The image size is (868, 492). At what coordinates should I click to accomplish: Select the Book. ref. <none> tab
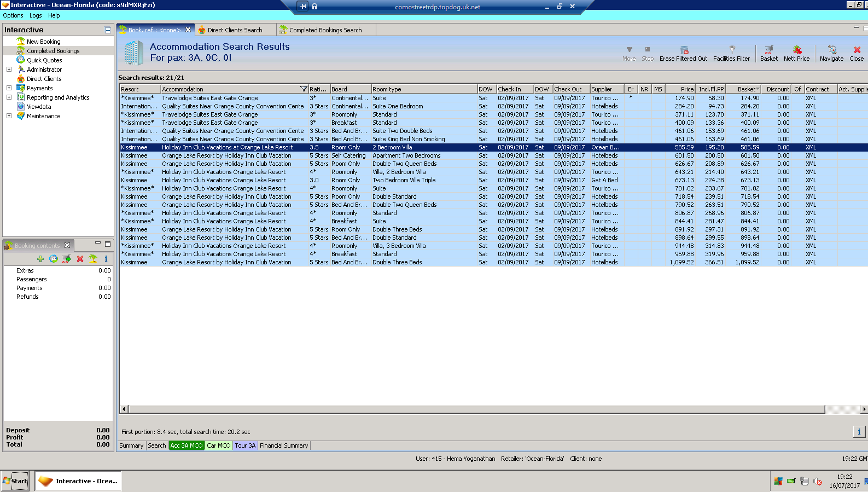coord(155,30)
